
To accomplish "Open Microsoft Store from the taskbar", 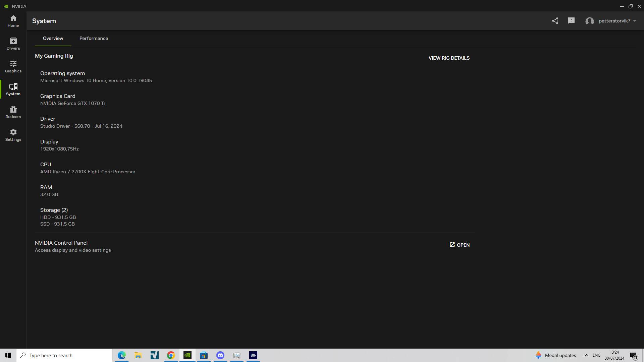I will (x=204, y=355).
